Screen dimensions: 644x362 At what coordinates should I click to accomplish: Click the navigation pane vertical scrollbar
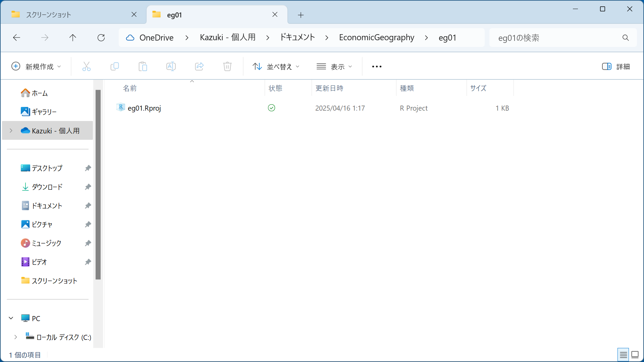[x=98, y=184]
